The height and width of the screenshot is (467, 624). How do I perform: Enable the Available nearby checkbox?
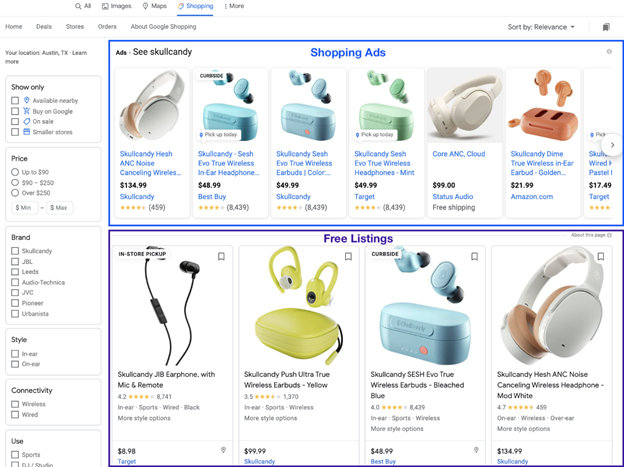[x=15, y=100]
